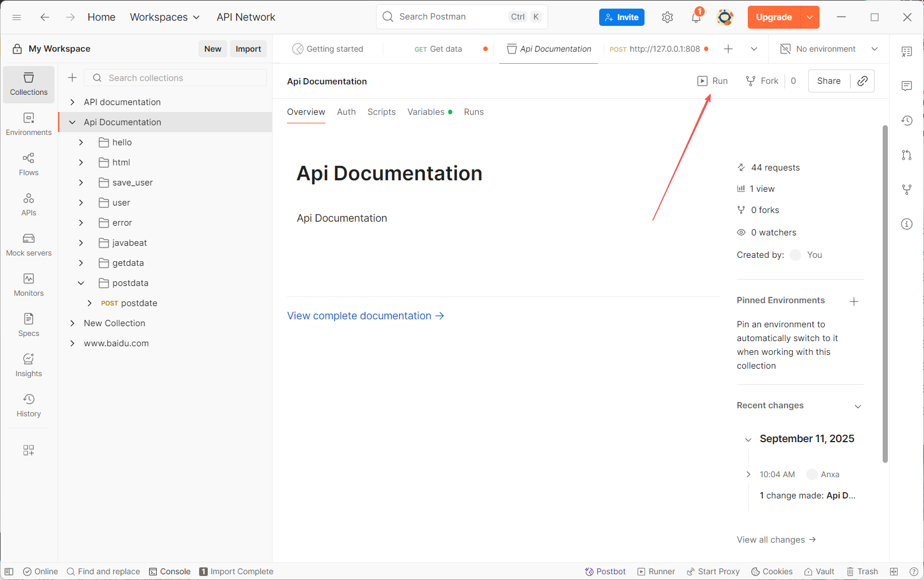Open the No environment selector
Image resolution: width=924 pixels, height=580 pixels.
point(829,49)
